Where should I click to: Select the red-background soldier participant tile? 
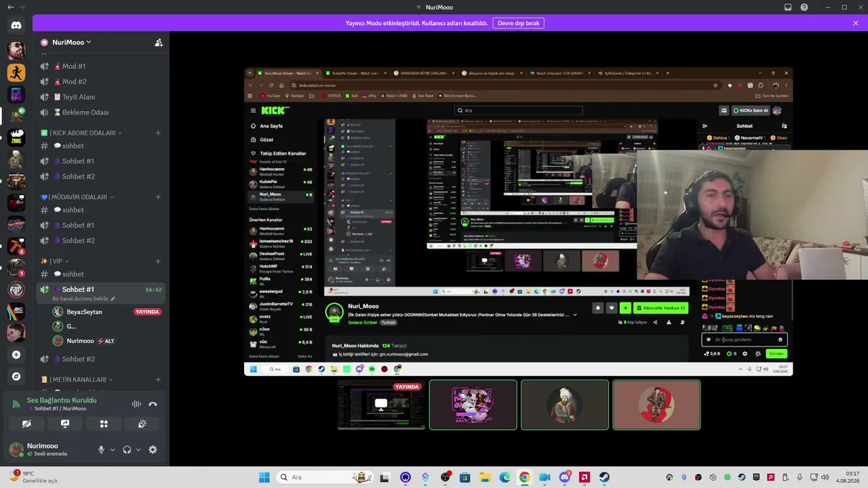(656, 405)
